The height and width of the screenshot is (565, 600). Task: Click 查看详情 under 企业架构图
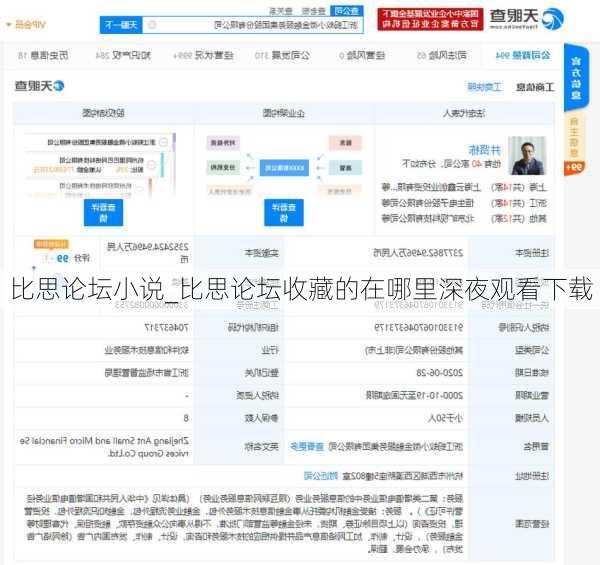click(284, 212)
